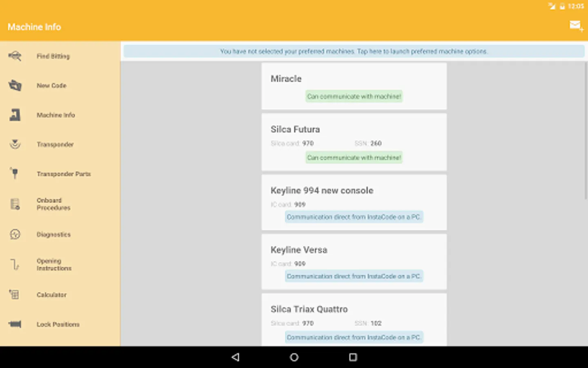
Task: Tap the Diagnostics gauge icon
Action: (x=15, y=234)
